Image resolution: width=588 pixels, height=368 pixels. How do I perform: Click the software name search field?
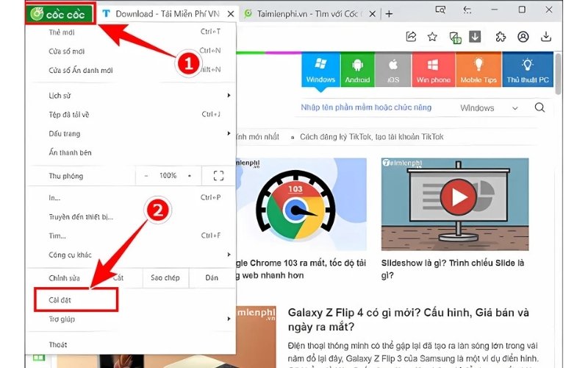[x=375, y=108]
